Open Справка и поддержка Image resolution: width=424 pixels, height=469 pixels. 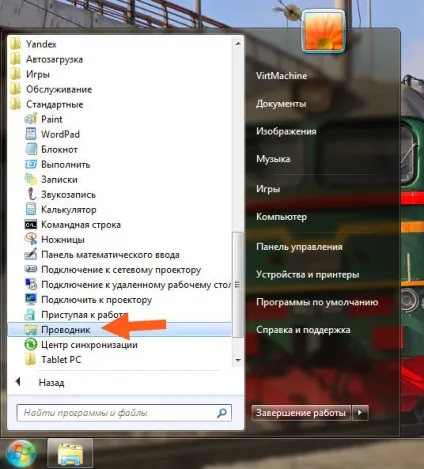(303, 330)
